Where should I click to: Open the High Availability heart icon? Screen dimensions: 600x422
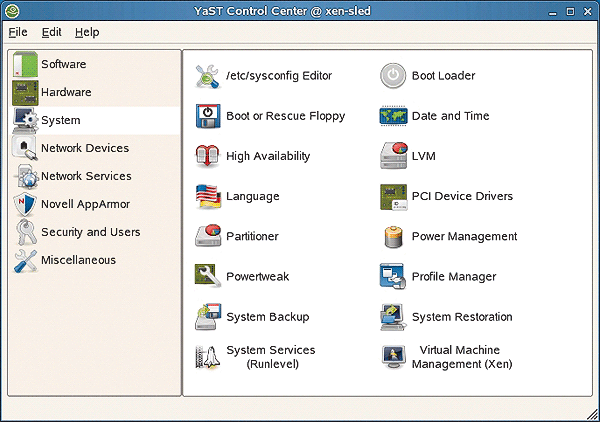click(207, 156)
